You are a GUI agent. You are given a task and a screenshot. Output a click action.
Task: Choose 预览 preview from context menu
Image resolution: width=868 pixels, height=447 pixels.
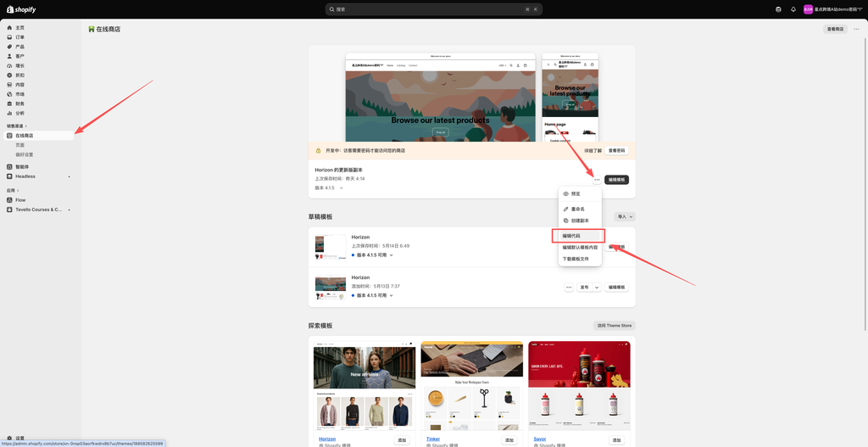(580, 194)
